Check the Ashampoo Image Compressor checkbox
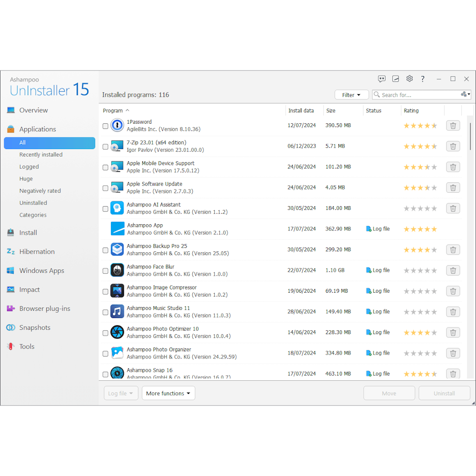This screenshot has width=476, height=476. coord(105,291)
